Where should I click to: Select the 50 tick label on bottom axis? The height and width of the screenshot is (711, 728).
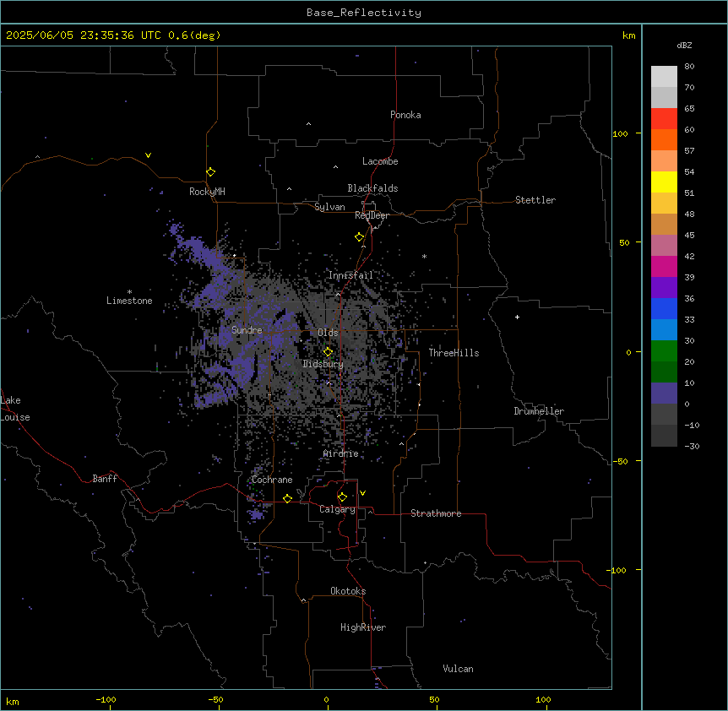point(434,699)
